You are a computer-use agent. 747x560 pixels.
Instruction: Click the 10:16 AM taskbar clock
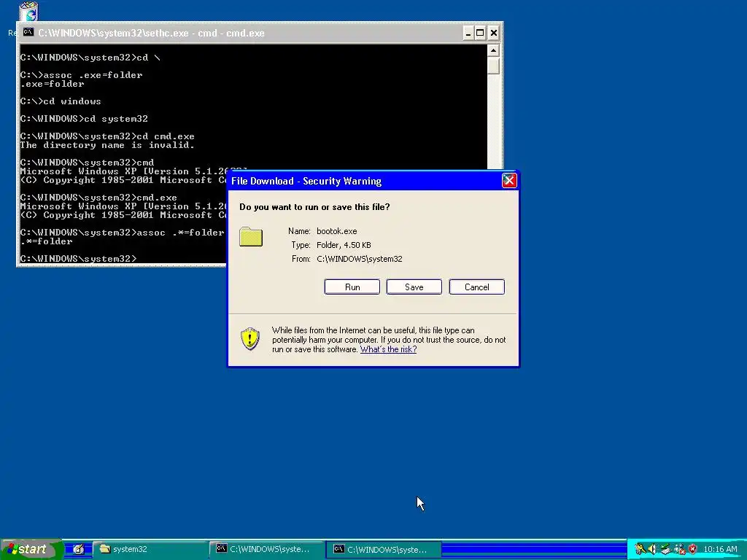pos(720,549)
